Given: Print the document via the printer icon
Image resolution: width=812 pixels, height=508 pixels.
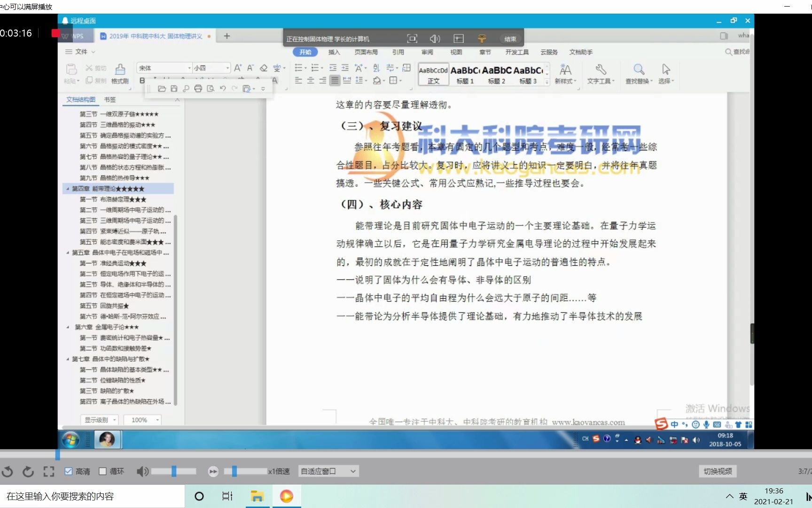Looking at the screenshot, I should coord(198,88).
